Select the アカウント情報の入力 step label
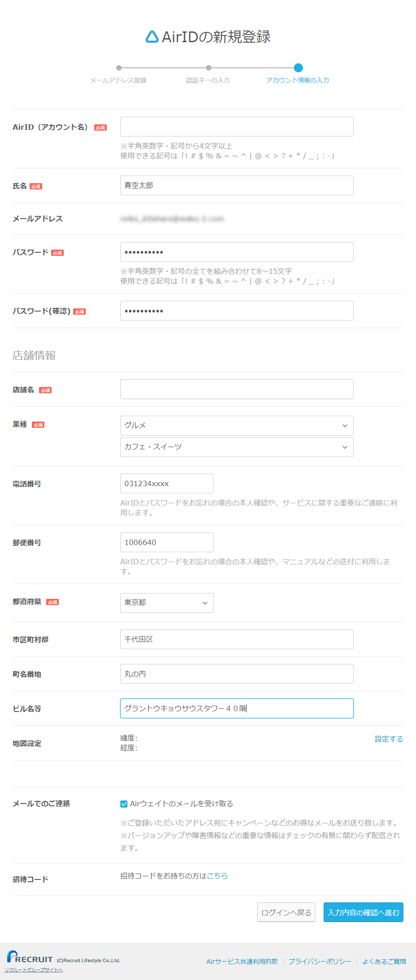 click(x=298, y=80)
